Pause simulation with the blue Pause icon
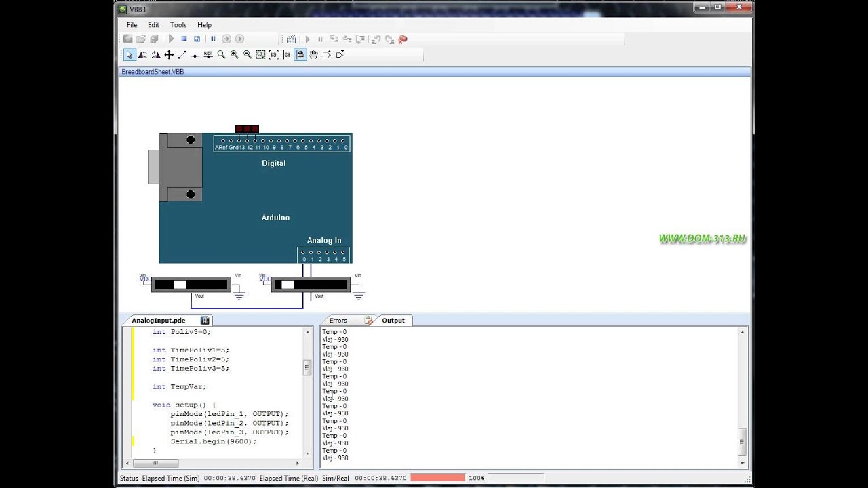Screen dimensions: 868x488 coord(213,39)
